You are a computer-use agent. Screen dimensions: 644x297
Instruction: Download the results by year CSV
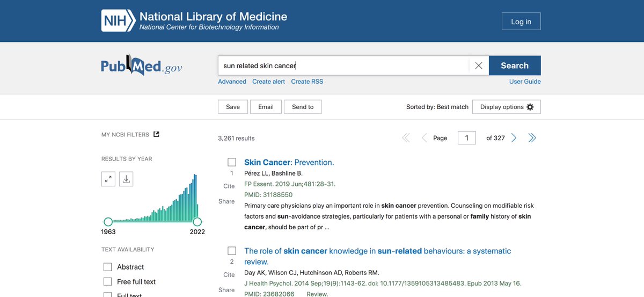tap(126, 179)
